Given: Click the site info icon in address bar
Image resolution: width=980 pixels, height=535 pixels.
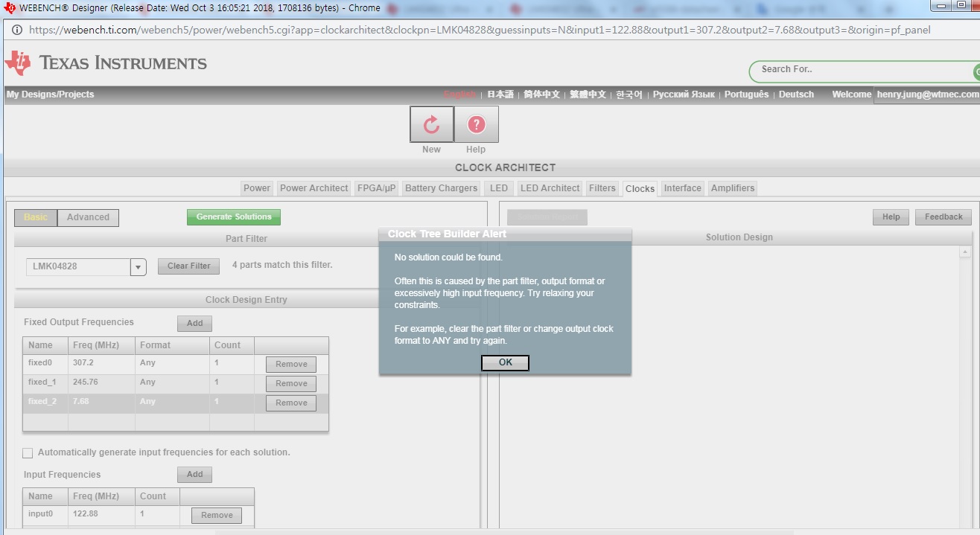Looking at the screenshot, I should 16,30.
